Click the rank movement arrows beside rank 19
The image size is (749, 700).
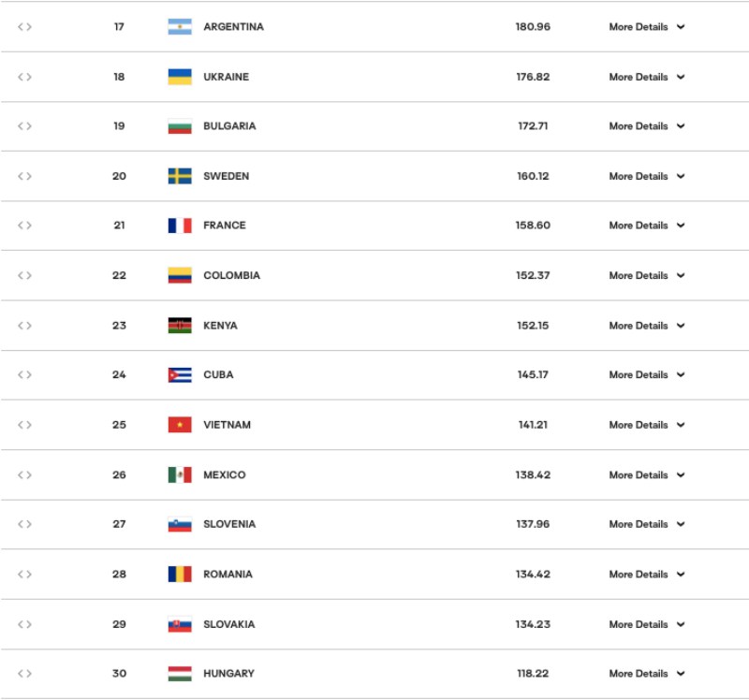[x=25, y=126]
